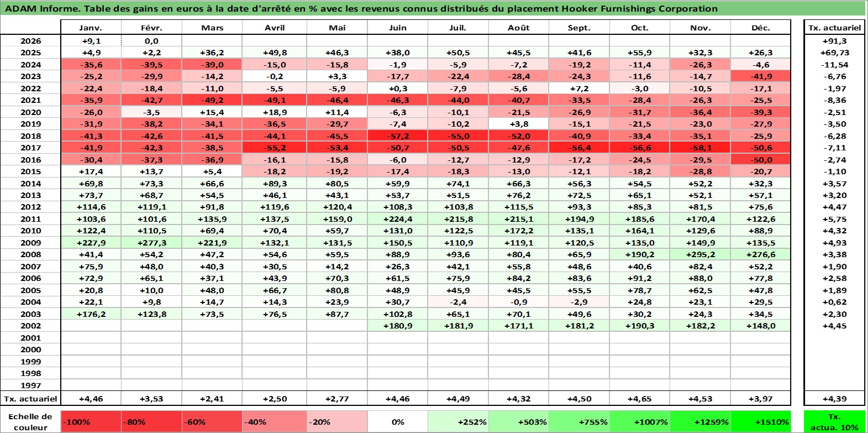Click the 0% white scale cell
The width and height of the screenshot is (868, 433).
tap(398, 421)
